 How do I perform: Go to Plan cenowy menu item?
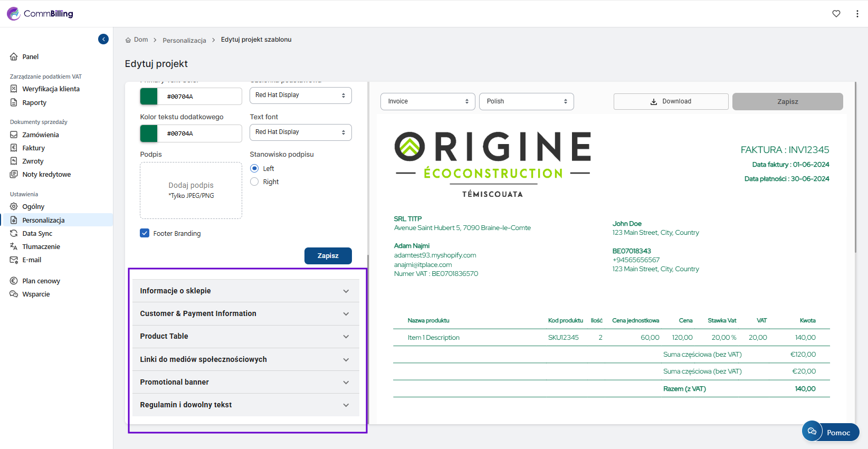41,281
